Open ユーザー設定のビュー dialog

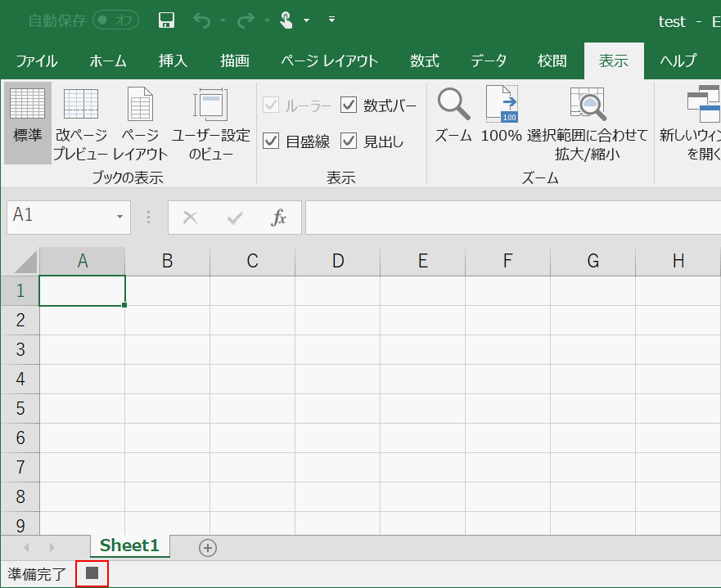tap(210, 123)
